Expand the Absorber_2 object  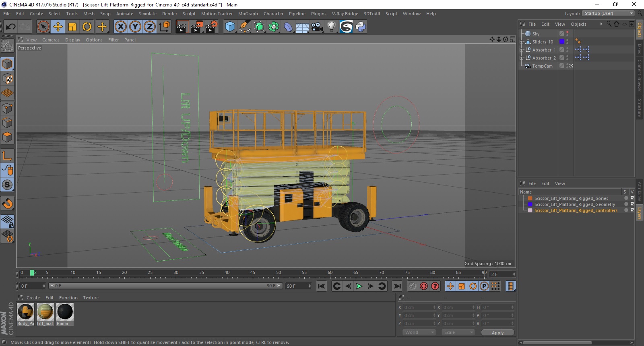[x=522, y=58]
